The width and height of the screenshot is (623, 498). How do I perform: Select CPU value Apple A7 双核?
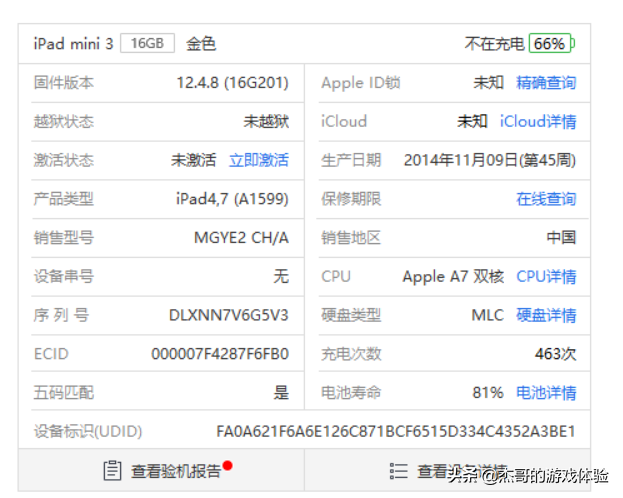[x=453, y=277]
